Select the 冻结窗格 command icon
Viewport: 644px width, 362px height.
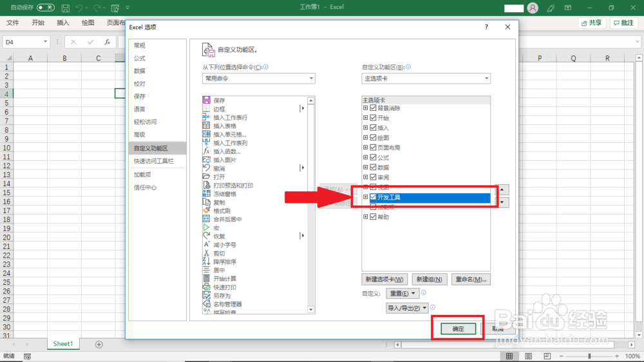(x=206, y=193)
